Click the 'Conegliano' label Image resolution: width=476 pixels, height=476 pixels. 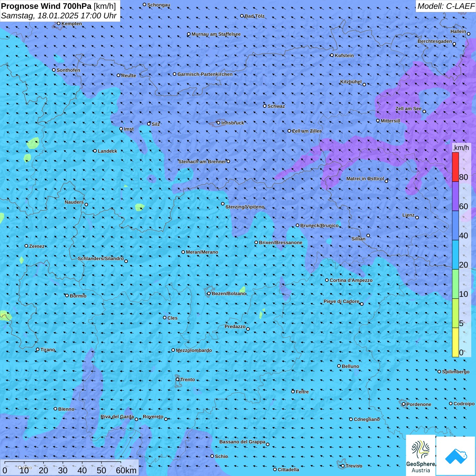pyautogui.click(x=367, y=419)
